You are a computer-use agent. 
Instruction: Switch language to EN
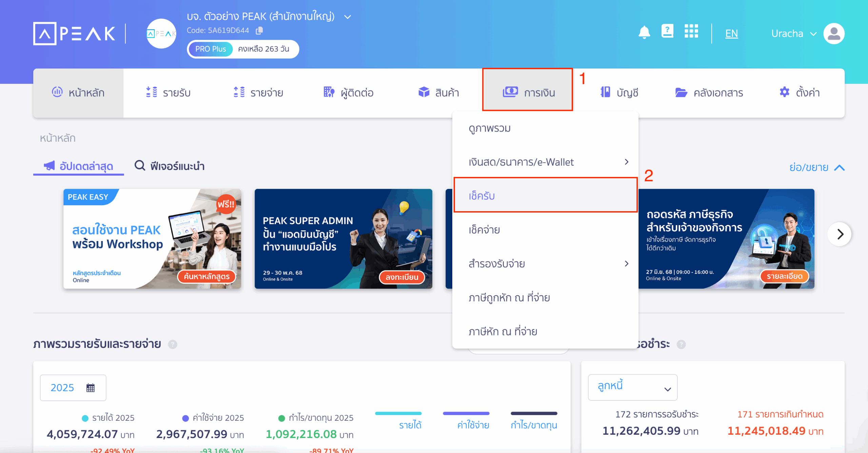click(x=731, y=33)
